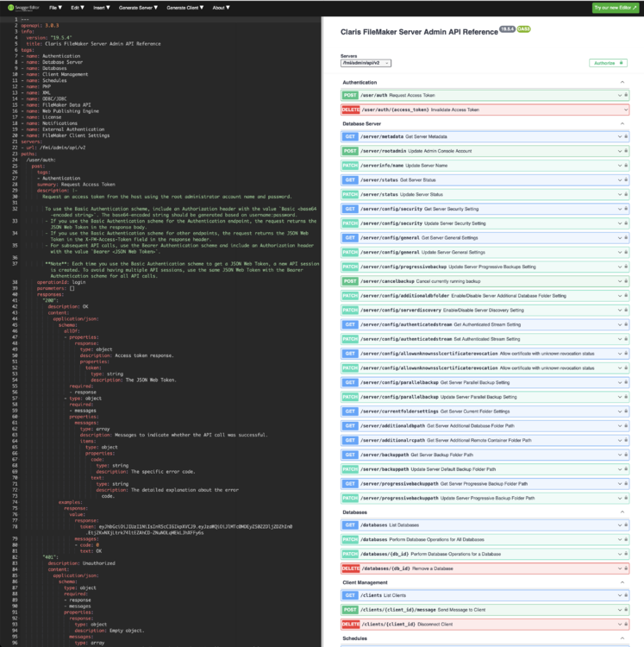Click the 19.5.4 version badge
This screenshot has width=644, height=647.
(507, 28)
